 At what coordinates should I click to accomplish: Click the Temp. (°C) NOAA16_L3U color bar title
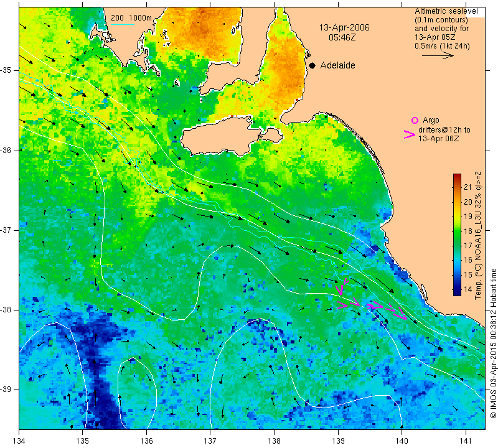(477, 235)
